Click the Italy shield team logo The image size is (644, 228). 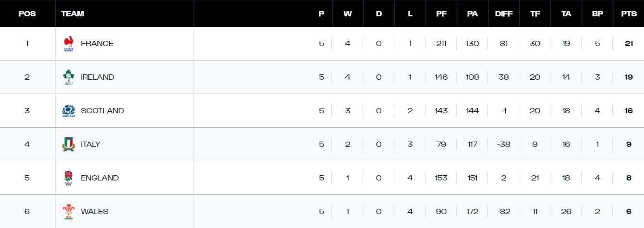point(69,144)
